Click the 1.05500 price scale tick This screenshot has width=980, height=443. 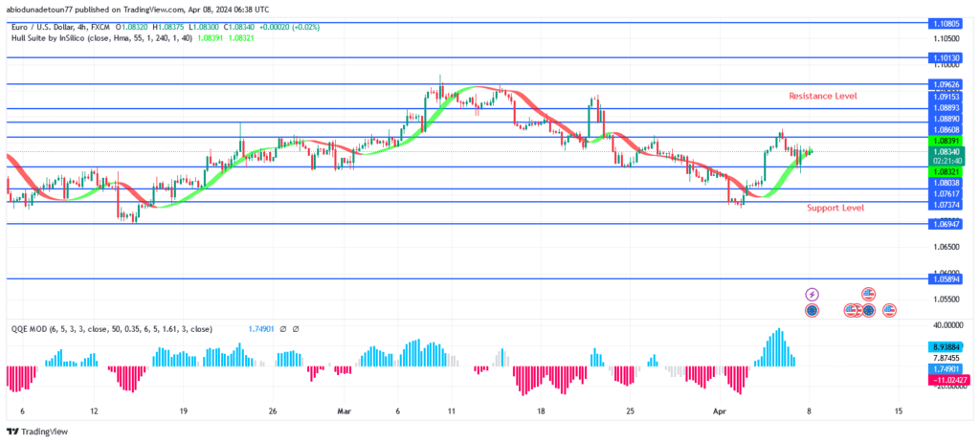947,299
